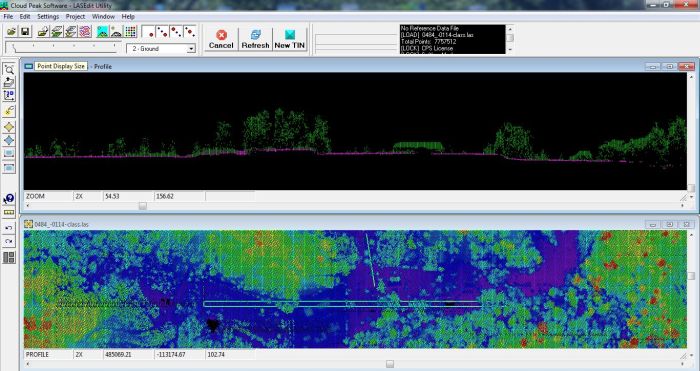This screenshot has width=700, height=371.
Task: Open the Settings menu
Action: tap(48, 17)
